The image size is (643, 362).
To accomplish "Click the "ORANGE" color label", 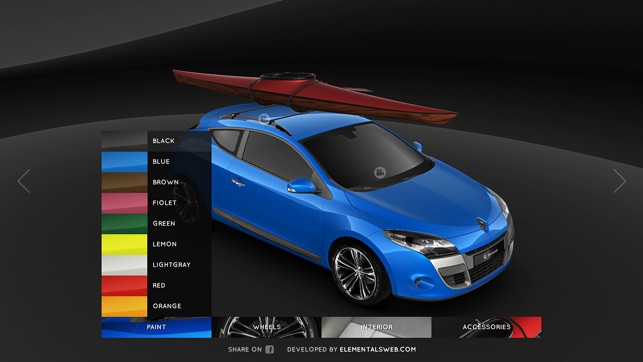I will pyautogui.click(x=167, y=306).
